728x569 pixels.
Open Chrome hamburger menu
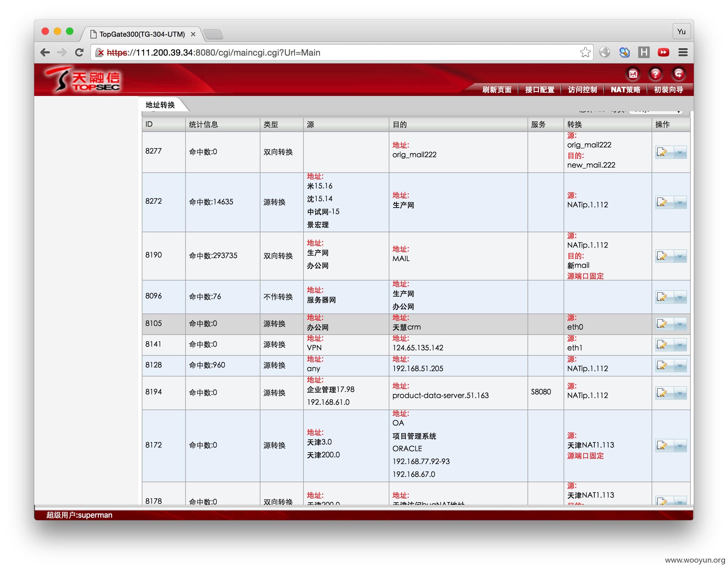[x=683, y=52]
